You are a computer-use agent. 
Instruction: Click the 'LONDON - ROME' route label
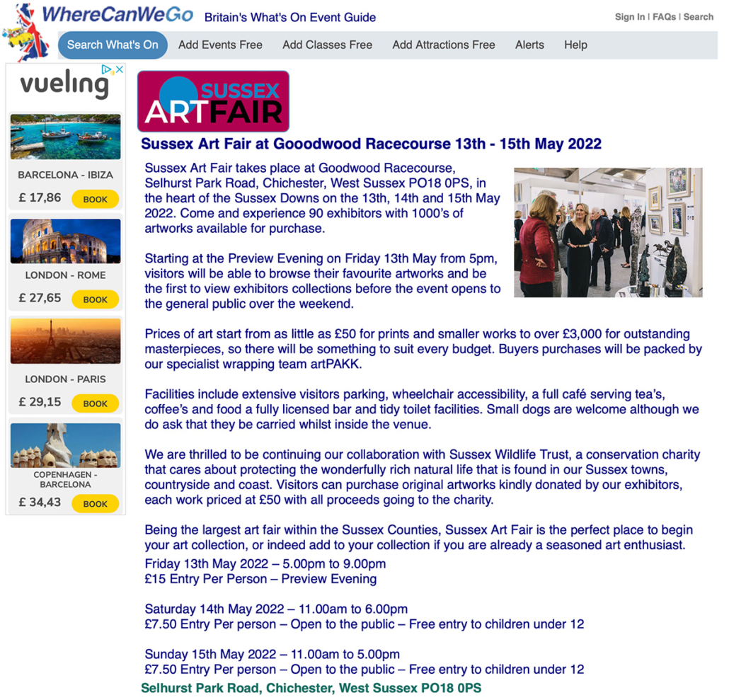[x=66, y=275]
